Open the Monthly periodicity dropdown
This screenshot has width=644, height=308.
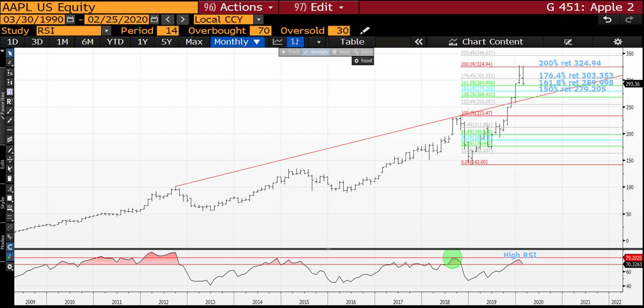point(238,42)
